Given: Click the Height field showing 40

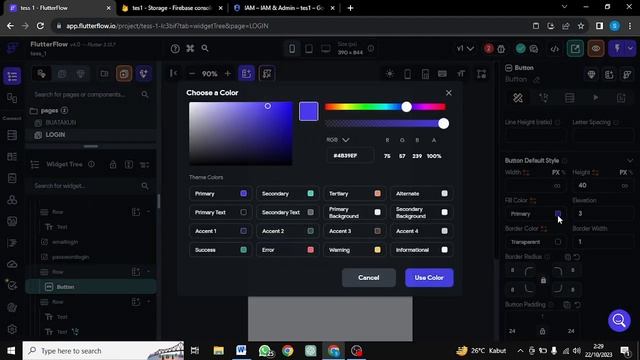Looking at the screenshot, I should click(x=602, y=186).
